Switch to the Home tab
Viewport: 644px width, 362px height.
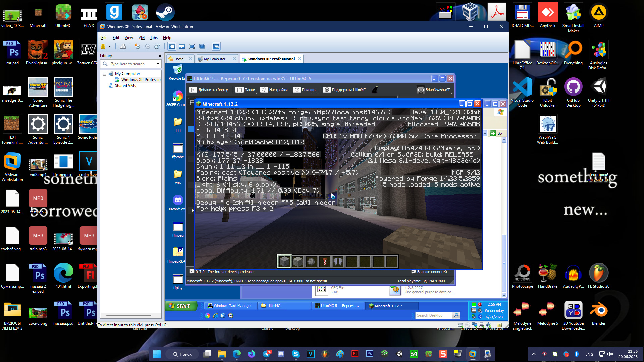pyautogui.click(x=179, y=59)
